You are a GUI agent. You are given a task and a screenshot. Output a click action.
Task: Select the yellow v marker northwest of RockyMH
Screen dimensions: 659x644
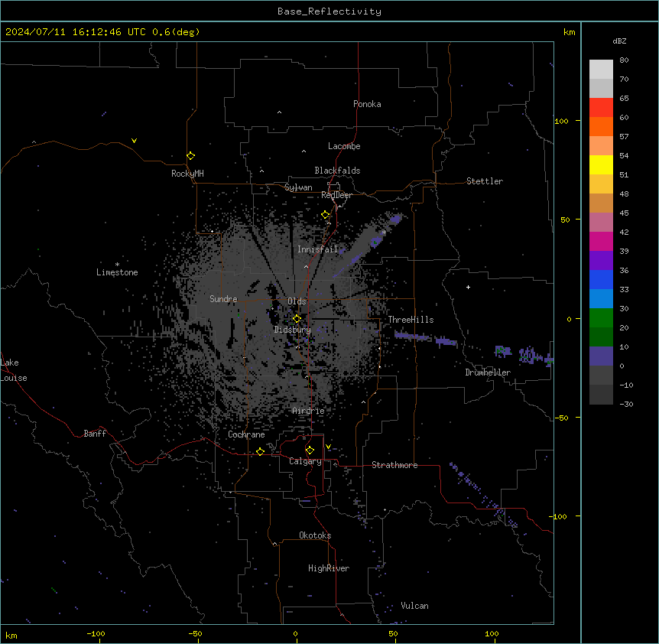click(134, 141)
